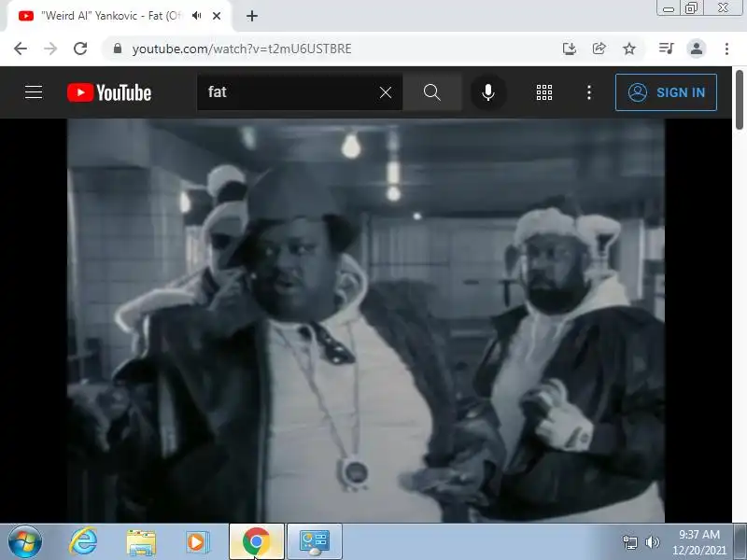
Task: Open control panel taskbar item
Action: 315,542
